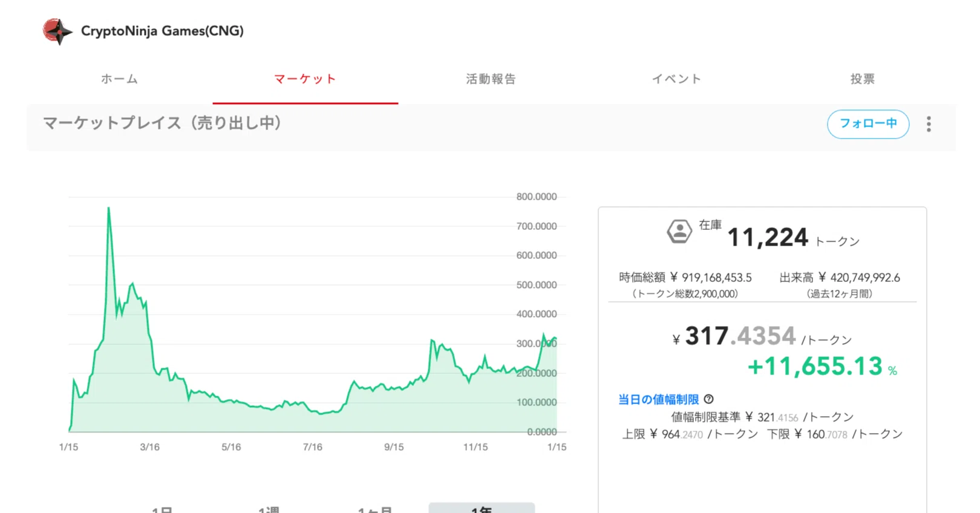This screenshot has height=513, width=980.
Task: Click the フォロー中 follow button
Action: 868,124
